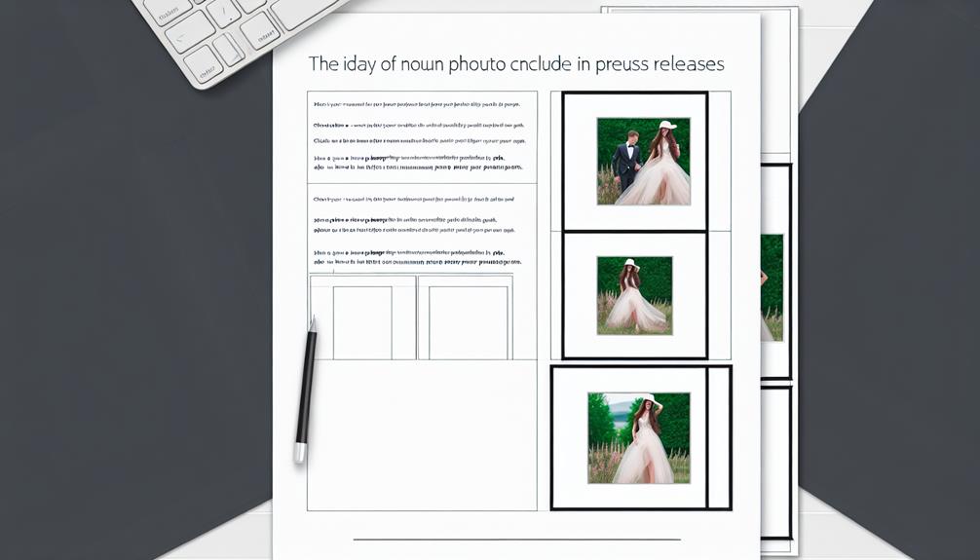Click the black pen lying on the page
980x560 pixels.
click(x=306, y=390)
